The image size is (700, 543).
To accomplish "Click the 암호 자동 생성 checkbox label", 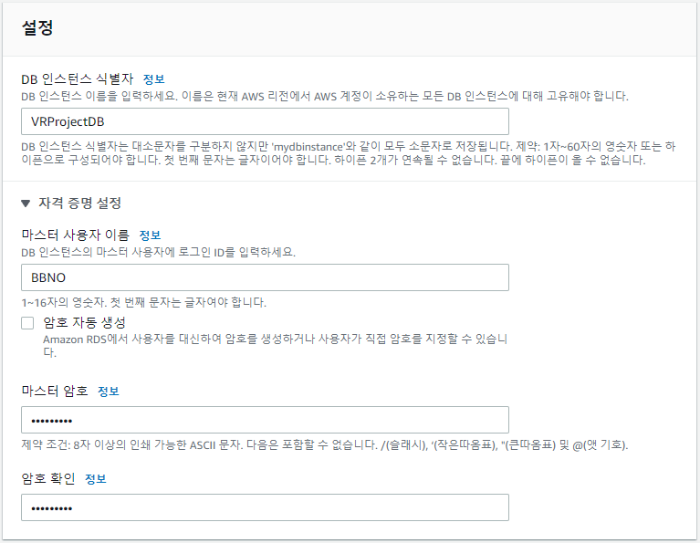I will (84, 322).
